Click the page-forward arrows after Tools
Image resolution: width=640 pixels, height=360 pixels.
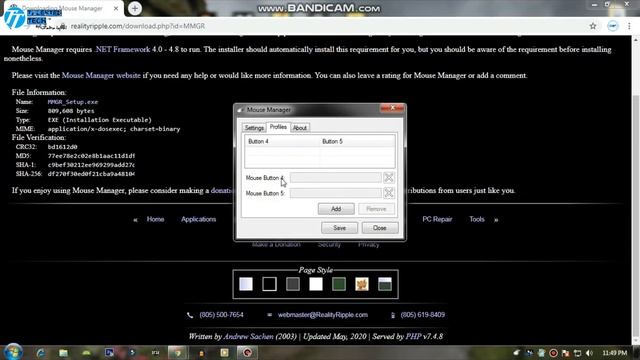pos(496,220)
